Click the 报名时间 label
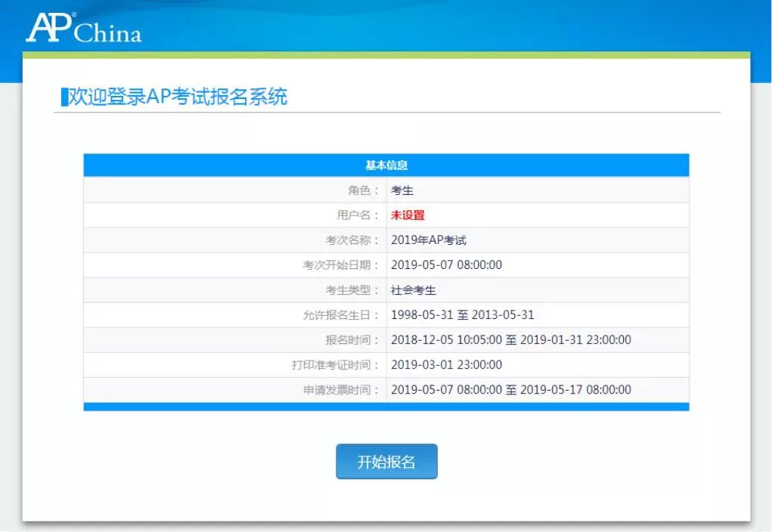This screenshot has width=772, height=532. [x=352, y=339]
